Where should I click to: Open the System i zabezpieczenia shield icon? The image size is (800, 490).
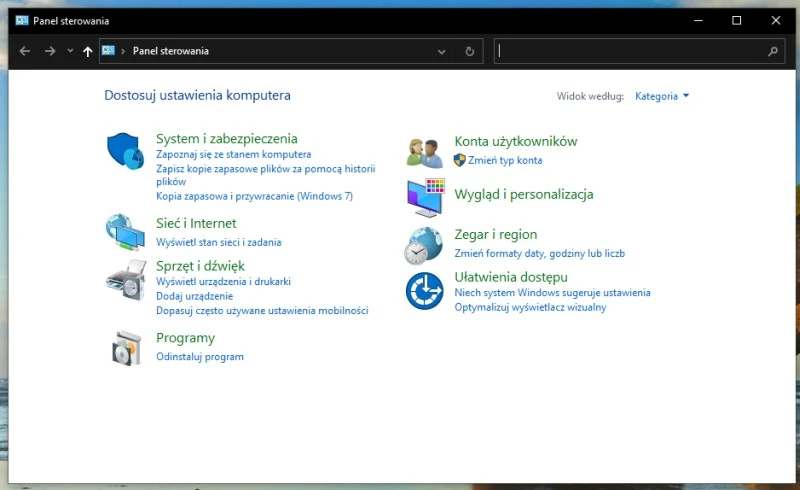pos(126,151)
